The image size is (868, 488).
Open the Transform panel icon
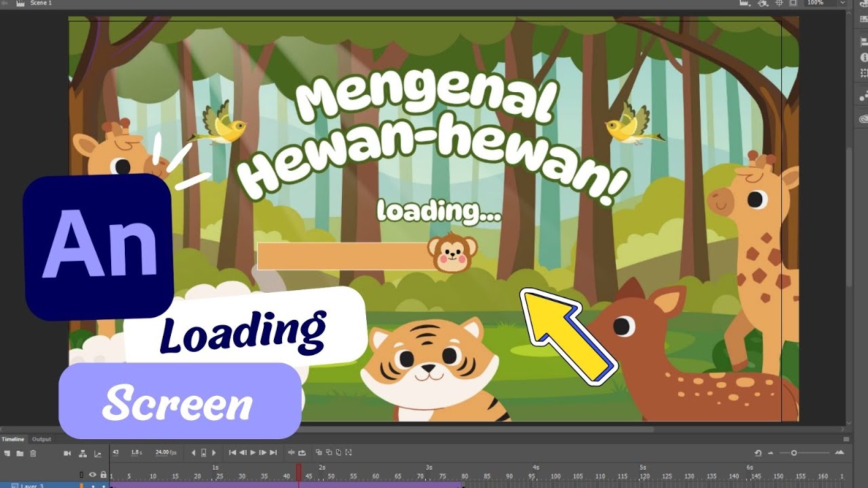click(863, 73)
